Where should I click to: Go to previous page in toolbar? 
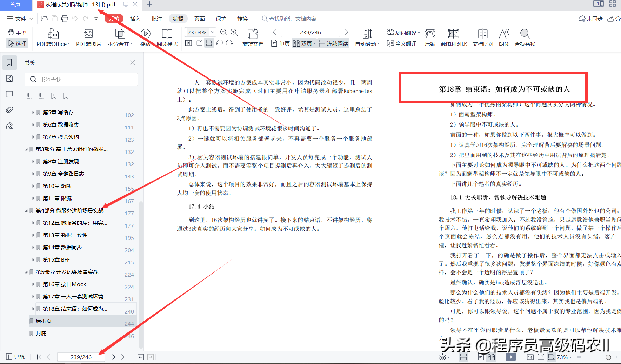pos(274,32)
